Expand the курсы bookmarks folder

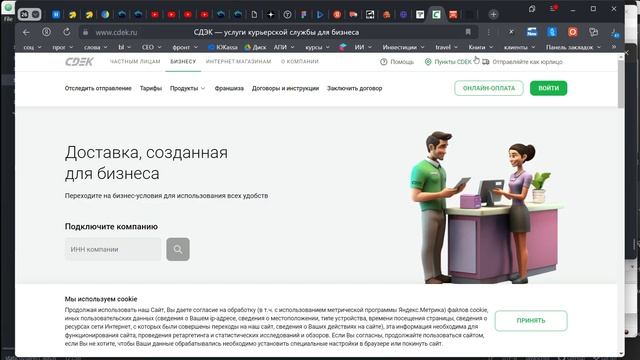click(x=317, y=47)
